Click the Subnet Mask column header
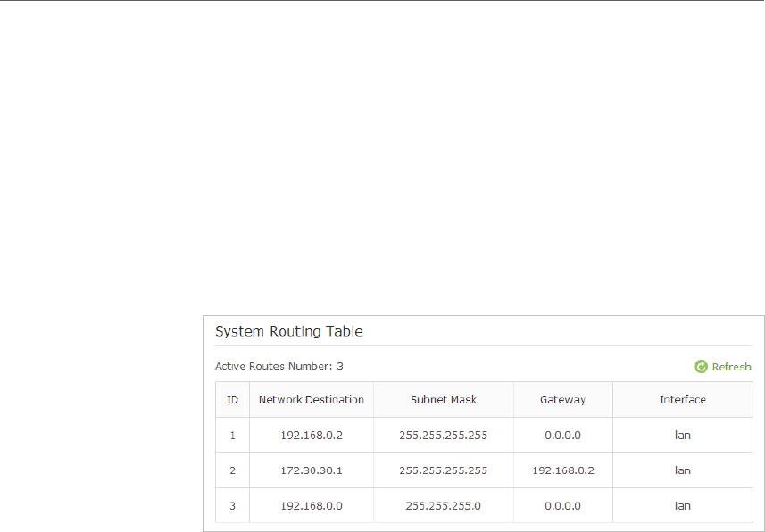The width and height of the screenshot is (765, 532). click(x=444, y=400)
